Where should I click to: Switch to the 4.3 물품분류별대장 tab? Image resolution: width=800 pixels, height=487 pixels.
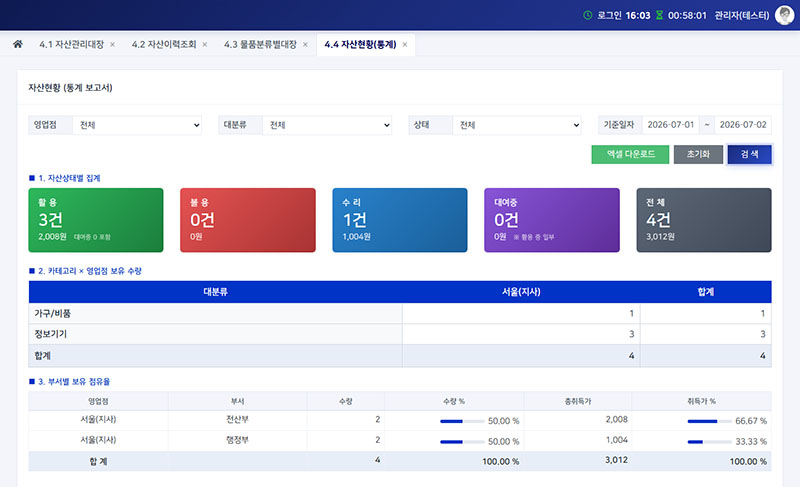[x=260, y=45]
